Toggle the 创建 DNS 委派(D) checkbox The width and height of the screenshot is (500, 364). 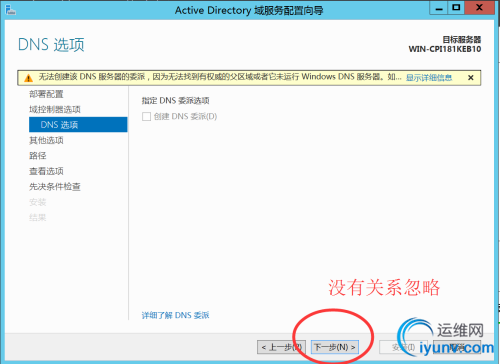click(x=146, y=117)
